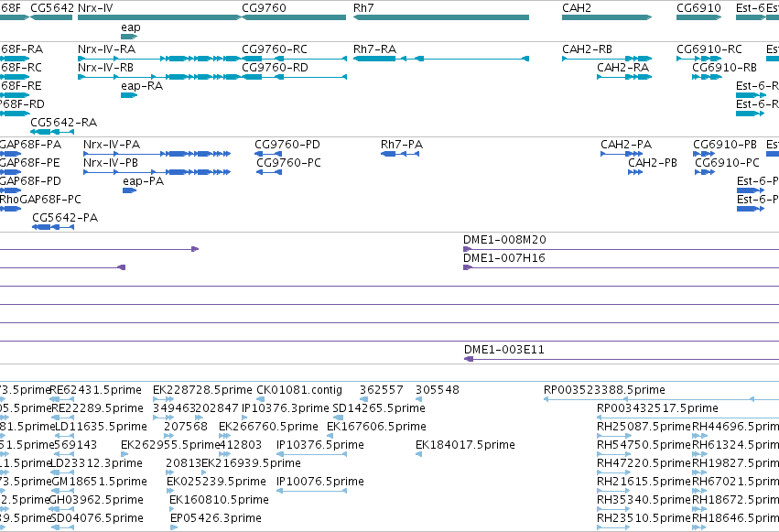Click the SD14265.5prime EST
The image size is (779, 532).
[x=338, y=418]
